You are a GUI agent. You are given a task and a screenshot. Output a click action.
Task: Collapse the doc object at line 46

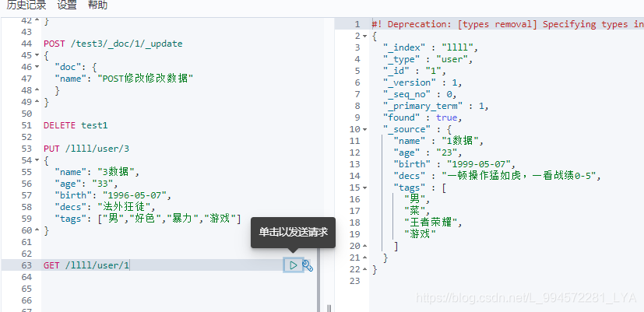coord(37,66)
